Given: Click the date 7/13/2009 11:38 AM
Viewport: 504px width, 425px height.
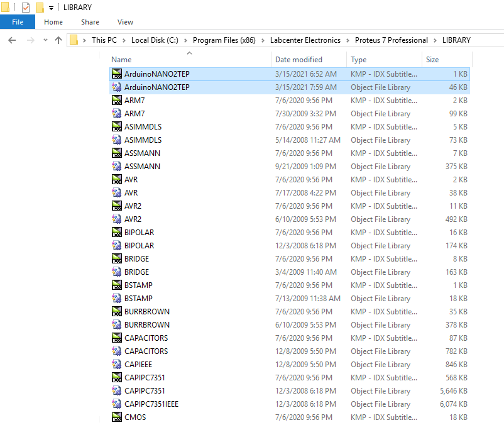Looking at the screenshot, I should point(307,299).
